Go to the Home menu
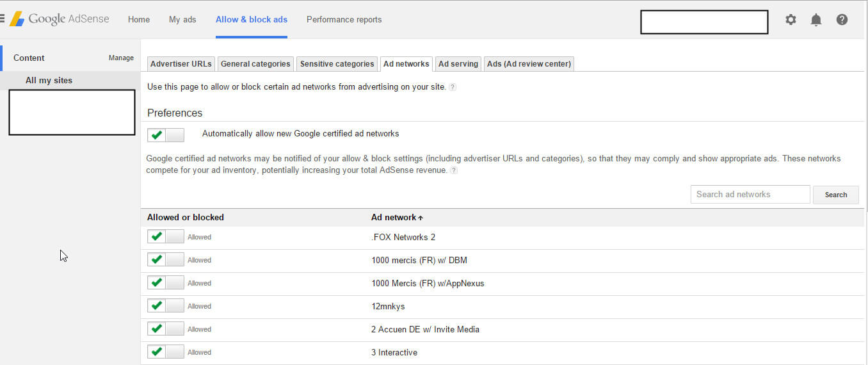Image resolution: width=868 pixels, height=365 pixels. coord(139,20)
